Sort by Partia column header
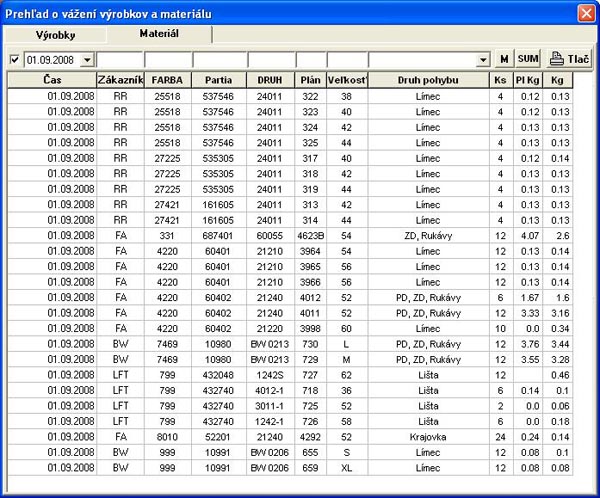Screen dimensions: 600x498 (x=218, y=79)
